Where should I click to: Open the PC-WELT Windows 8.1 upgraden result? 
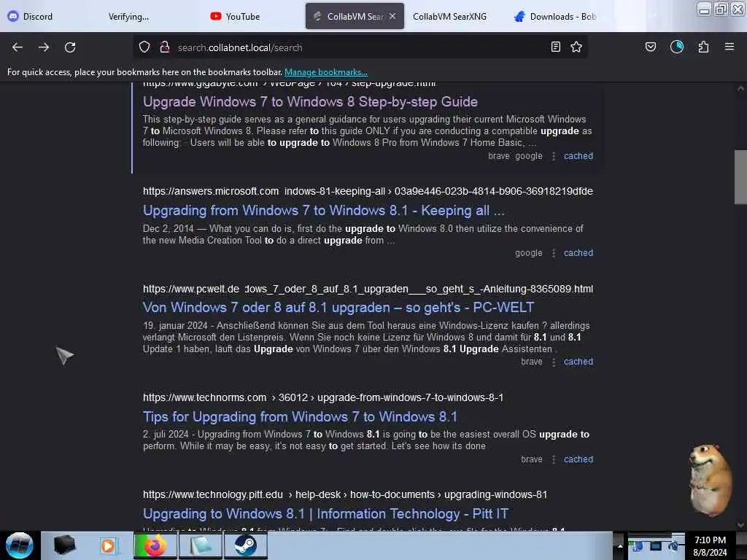[338, 308]
